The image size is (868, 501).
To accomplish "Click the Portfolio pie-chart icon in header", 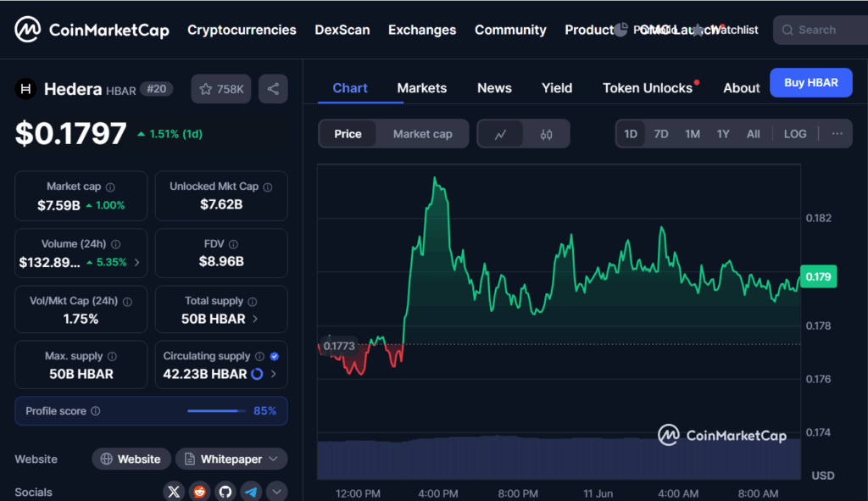I will (x=621, y=30).
